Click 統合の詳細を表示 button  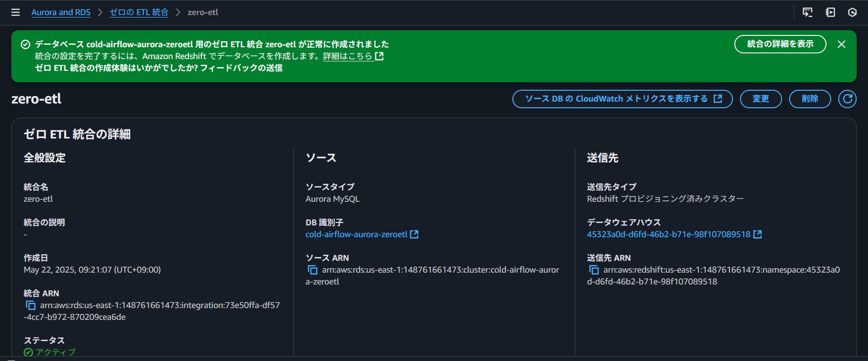(780, 44)
